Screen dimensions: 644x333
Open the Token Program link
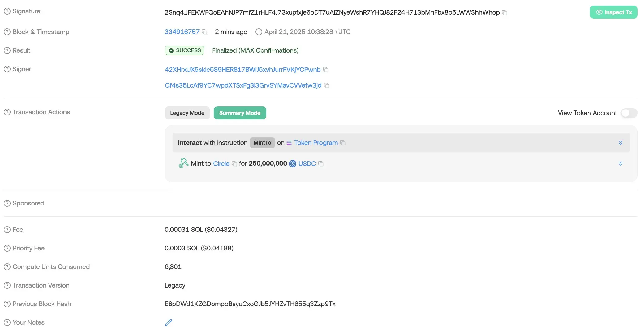pos(316,143)
